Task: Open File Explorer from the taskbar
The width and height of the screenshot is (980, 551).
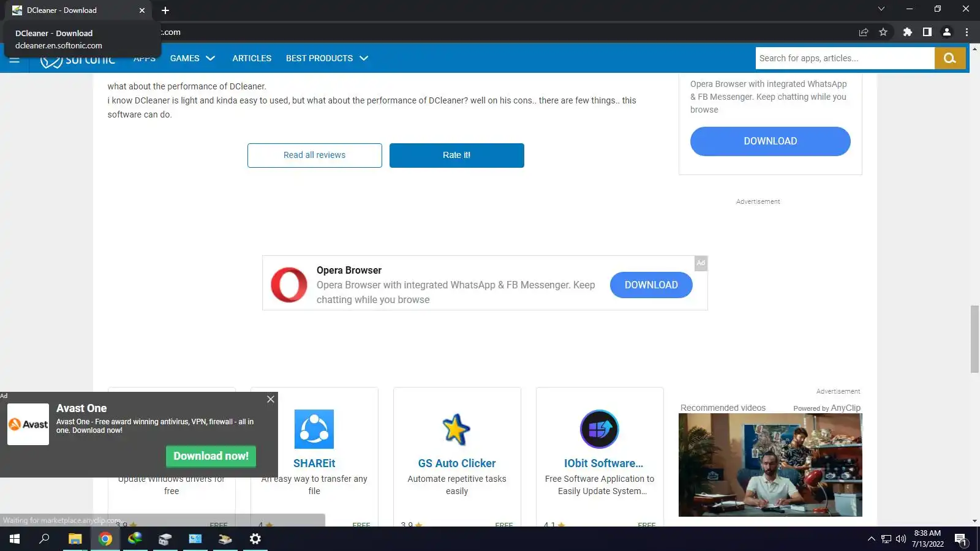Action: pos(75,539)
